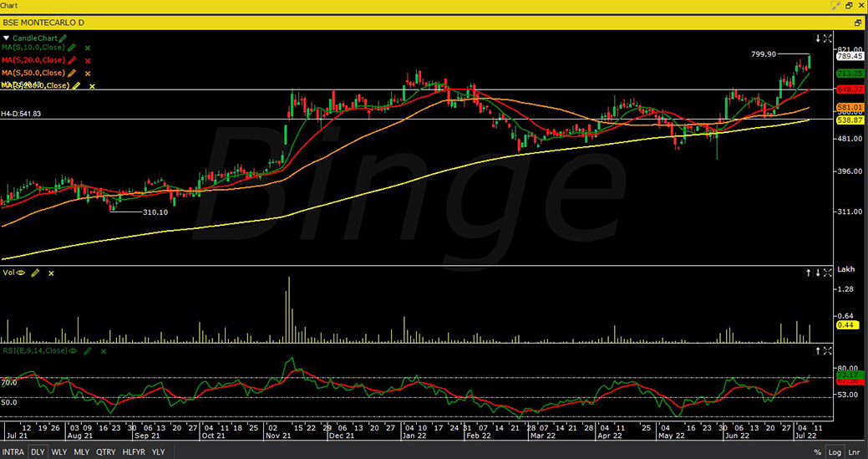Click the Jan 22 date axis label
This screenshot has width=868, height=459.
click(x=416, y=436)
